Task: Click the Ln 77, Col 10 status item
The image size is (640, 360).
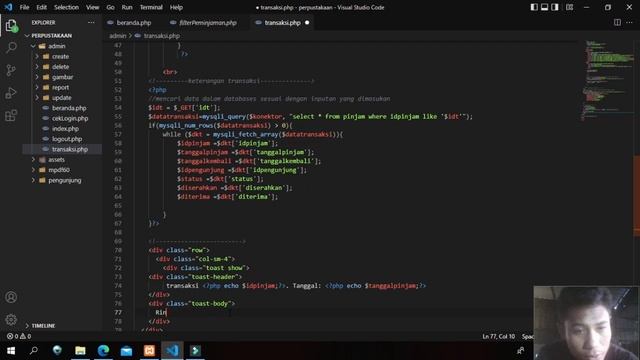Action: click(498, 336)
